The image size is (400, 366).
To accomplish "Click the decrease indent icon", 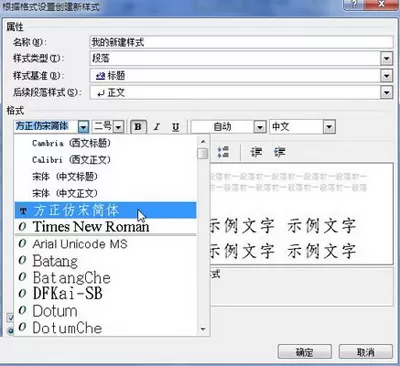I will click(x=256, y=152).
